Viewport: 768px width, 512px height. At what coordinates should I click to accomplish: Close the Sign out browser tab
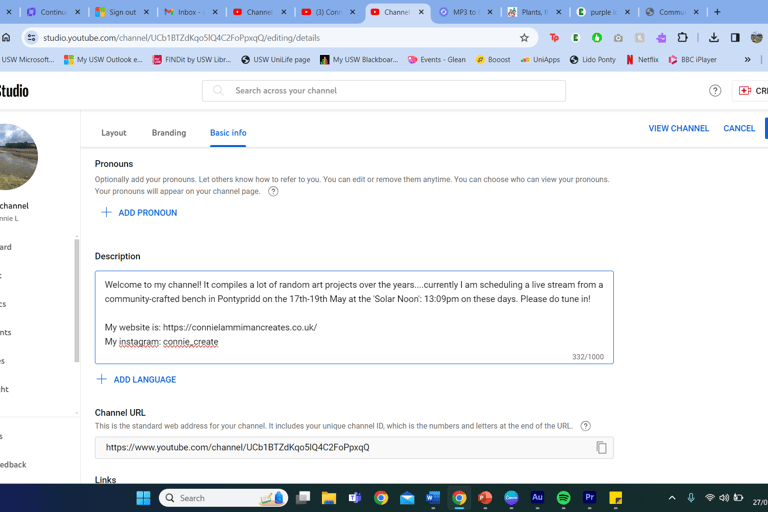(146, 12)
